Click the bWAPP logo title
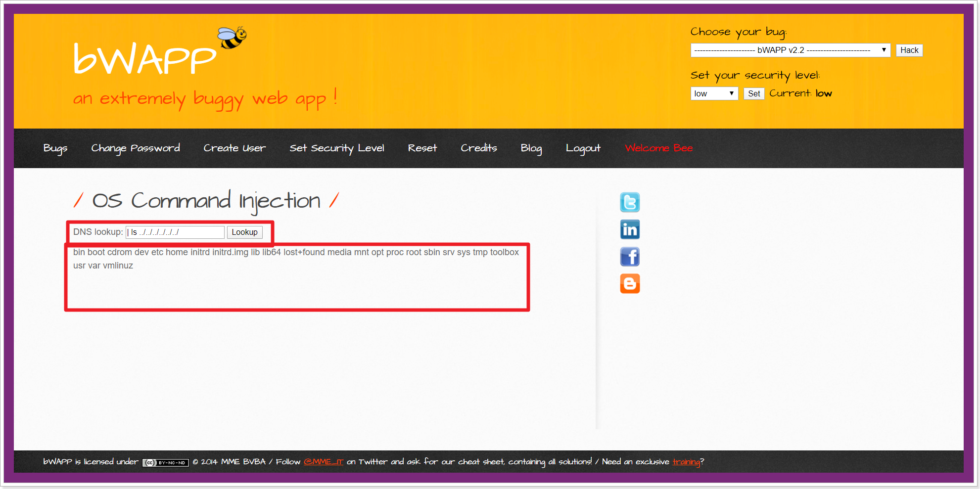The height and width of the screenshot is (489, 980). pyautogui.click(x=145, y=59)
